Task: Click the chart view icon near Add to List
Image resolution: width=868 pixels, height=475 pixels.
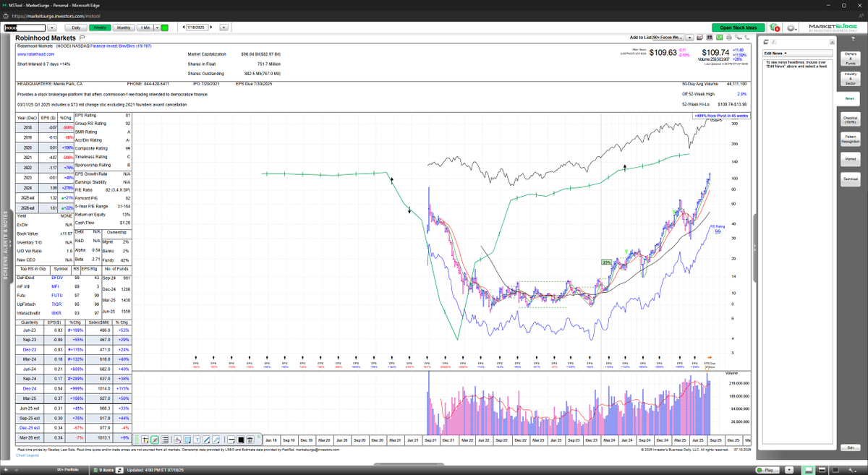Action: (699, 38)
